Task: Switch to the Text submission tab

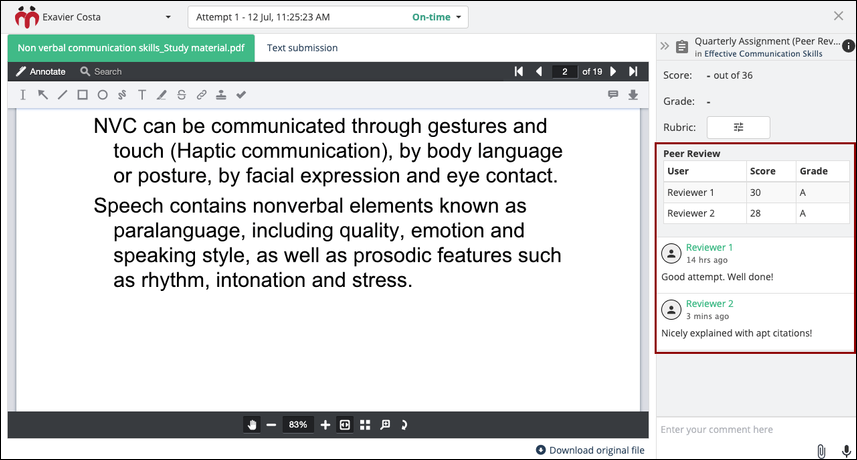Action: 302,48
